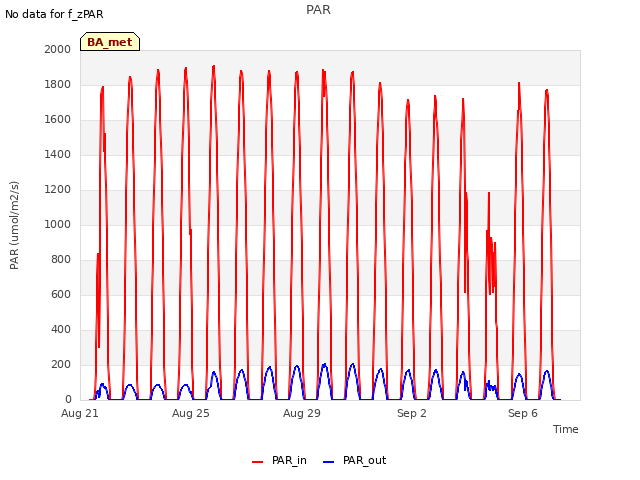Click the PAR chart title

[318, 10]
